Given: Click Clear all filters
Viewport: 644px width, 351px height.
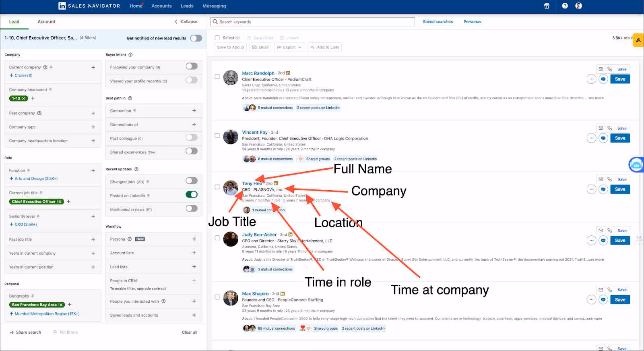Looking at the screenshot, I should (x=190, y=332).
